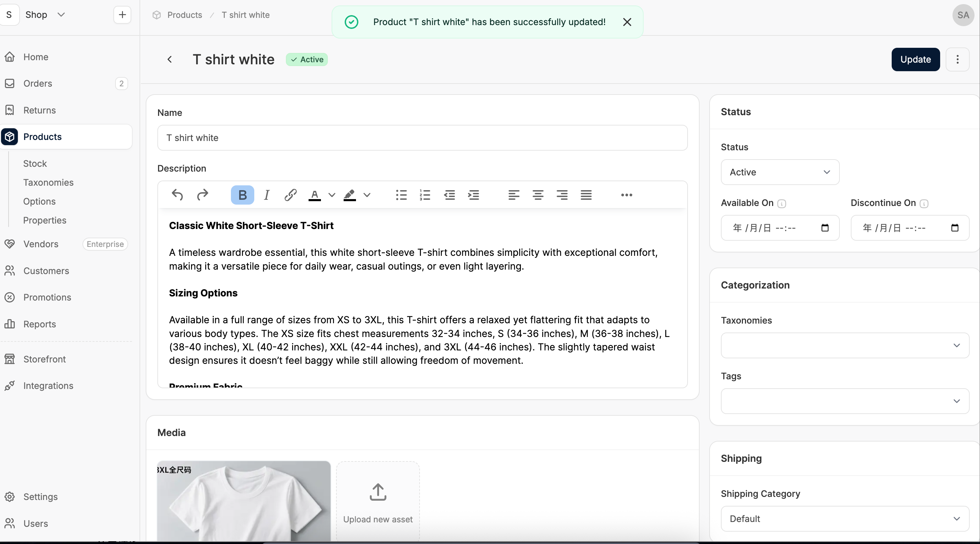Toggle italic formatting in the editor
The width and height of the screenshot is (980, 544).
(x=267, y=195)
